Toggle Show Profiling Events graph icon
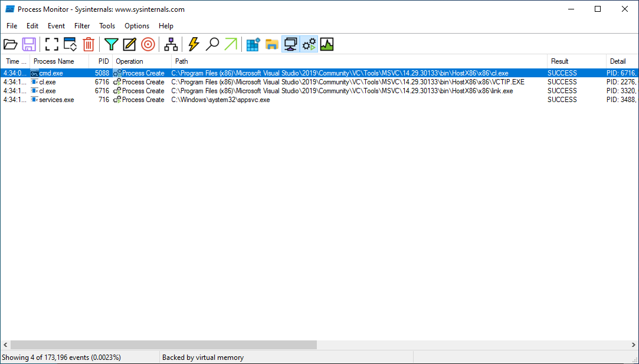 [x=327, y=44]
